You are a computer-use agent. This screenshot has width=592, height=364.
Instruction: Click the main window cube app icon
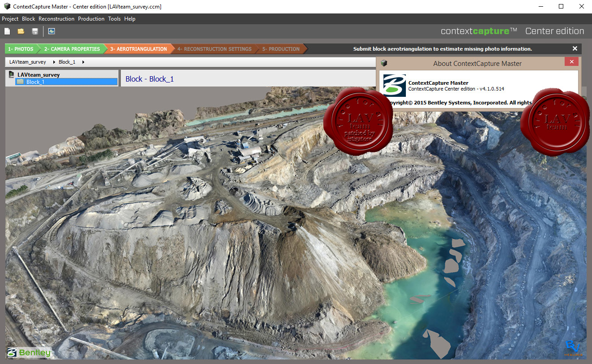(7, 6)
